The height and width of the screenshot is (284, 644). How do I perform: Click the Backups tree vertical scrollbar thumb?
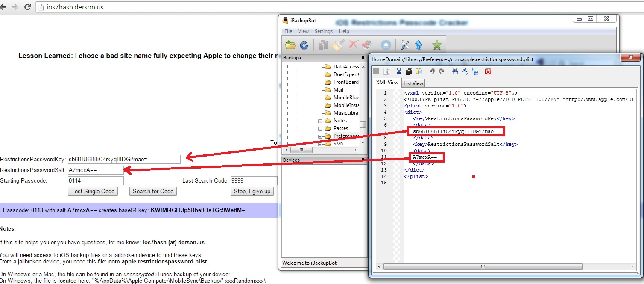coord(363,124)
